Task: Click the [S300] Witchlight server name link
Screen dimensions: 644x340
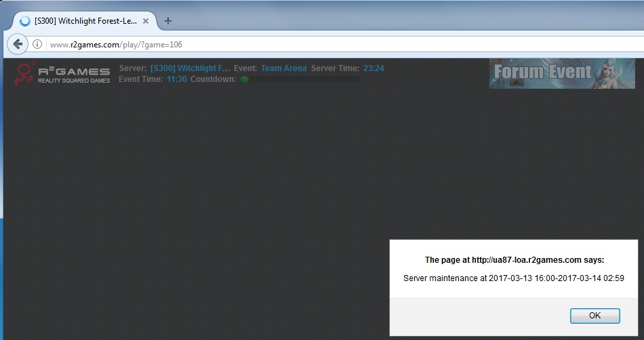Action: coord(190,68)
